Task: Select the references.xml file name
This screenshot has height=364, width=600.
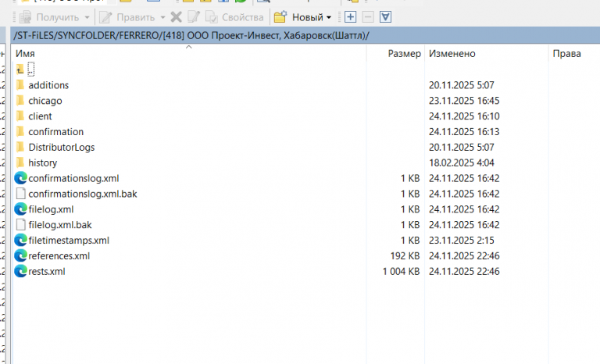Action: point(59,255)
